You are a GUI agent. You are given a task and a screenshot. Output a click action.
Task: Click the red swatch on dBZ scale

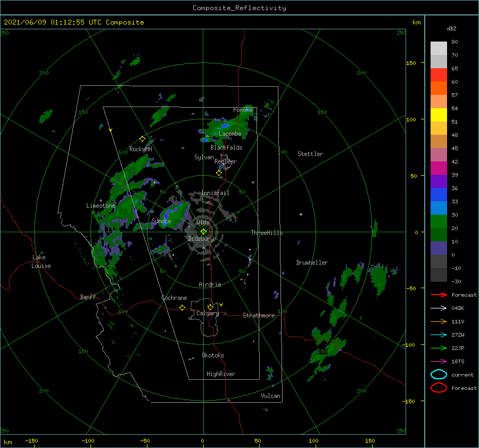tap(439, 75)
